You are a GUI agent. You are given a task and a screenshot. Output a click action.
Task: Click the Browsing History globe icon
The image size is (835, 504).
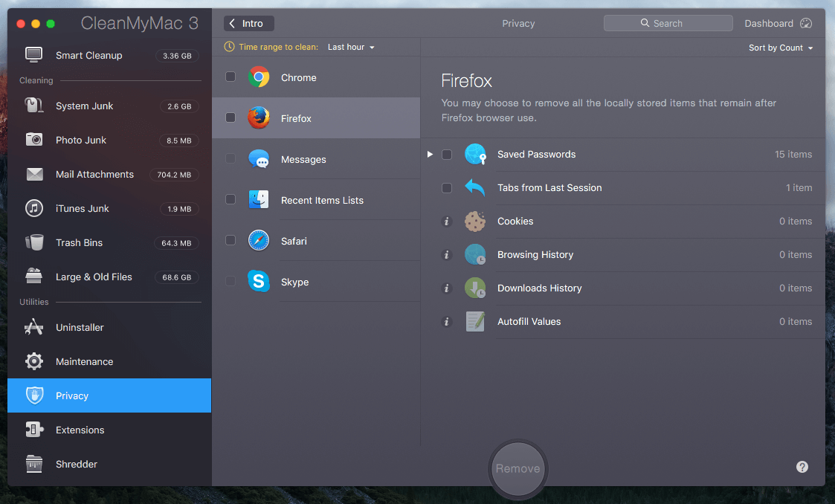[x=475, y=254]
